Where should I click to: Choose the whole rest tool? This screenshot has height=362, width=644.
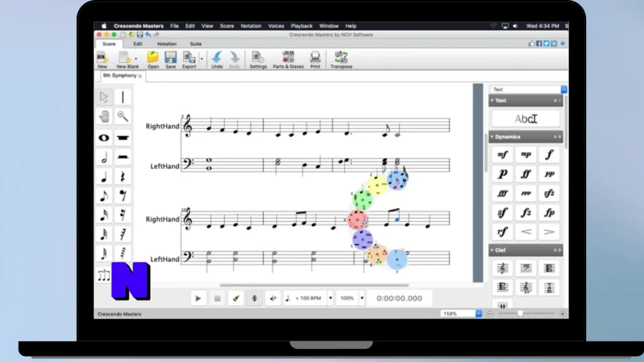coord(123,138)
